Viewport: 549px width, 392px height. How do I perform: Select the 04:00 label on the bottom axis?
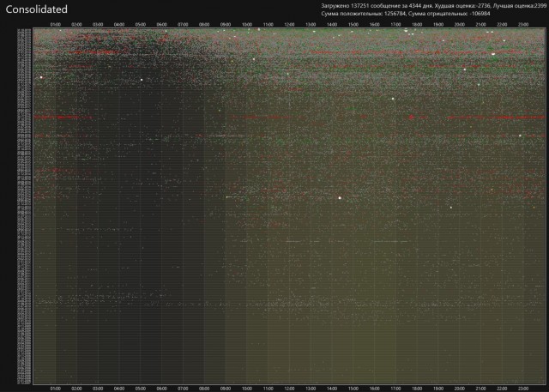point(119,389)
